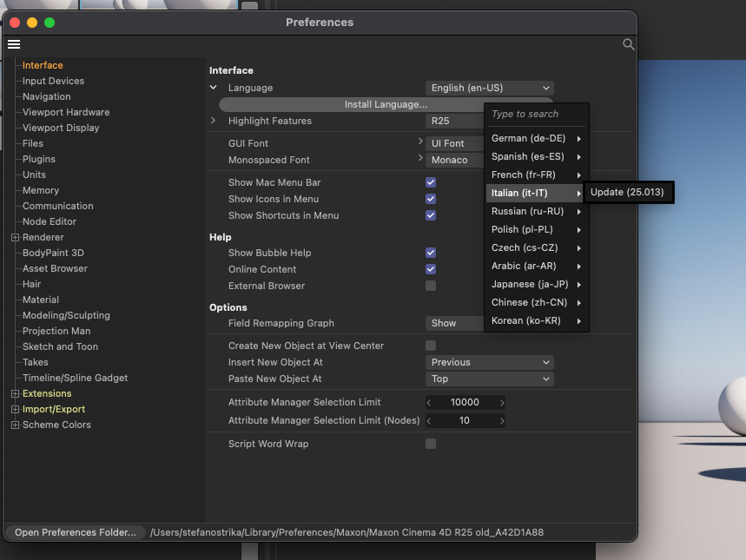
Task: Expand the Monospaced Font arrow
Action: (420, 157)
